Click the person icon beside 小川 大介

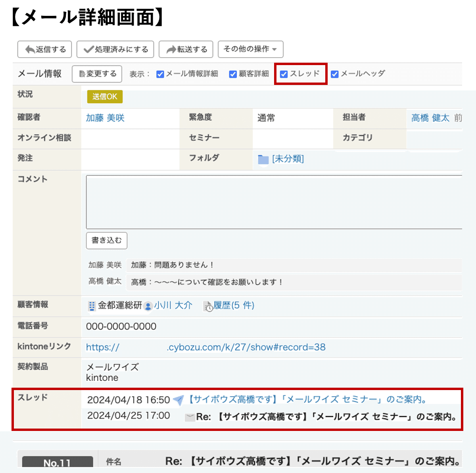tap(147, 306)
